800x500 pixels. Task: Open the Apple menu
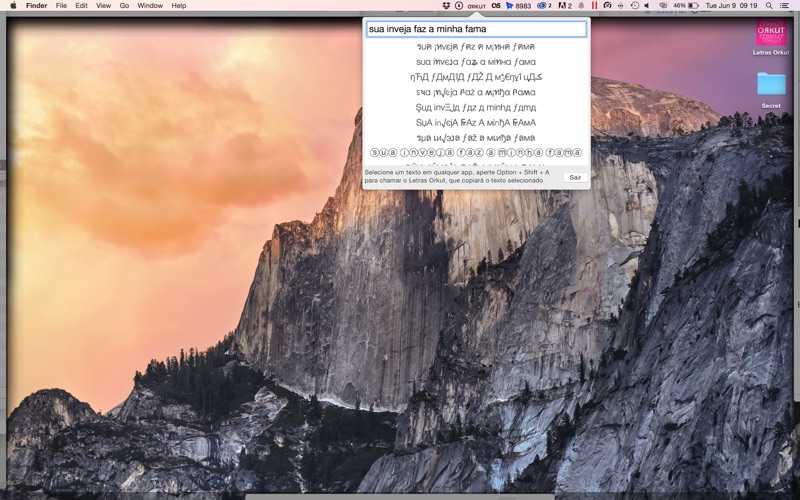pos(13,6)
